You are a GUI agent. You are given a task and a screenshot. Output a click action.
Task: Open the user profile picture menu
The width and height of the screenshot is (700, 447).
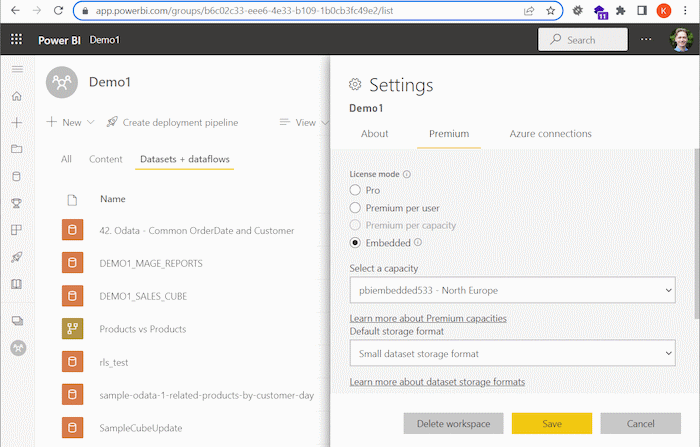681,39
